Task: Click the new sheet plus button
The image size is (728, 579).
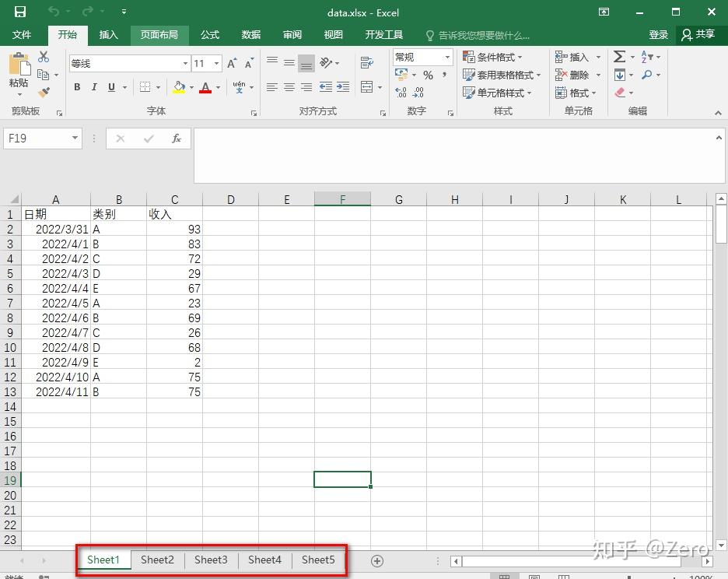Action: point(377,560)
